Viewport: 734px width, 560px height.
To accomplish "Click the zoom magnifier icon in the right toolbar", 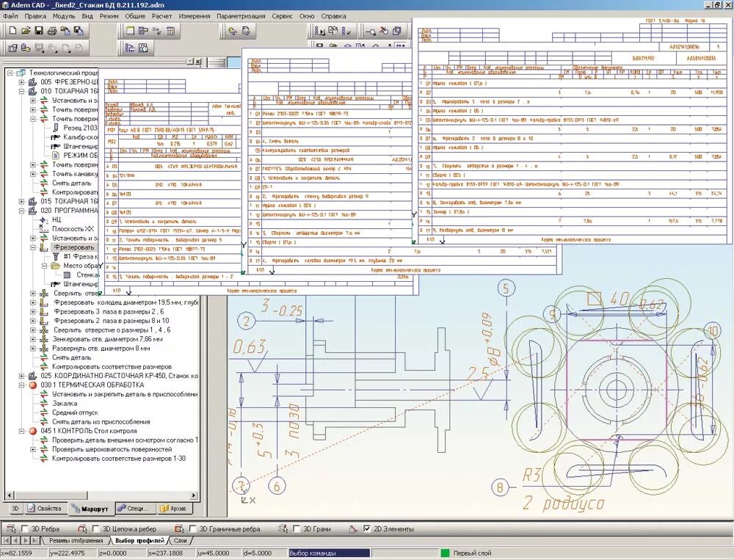I will 370,31.
